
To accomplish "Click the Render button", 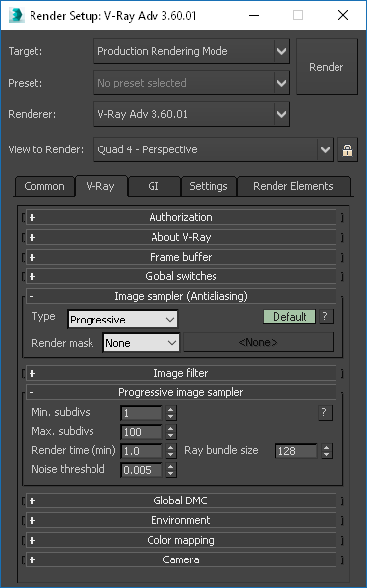I will click(327, 67).
